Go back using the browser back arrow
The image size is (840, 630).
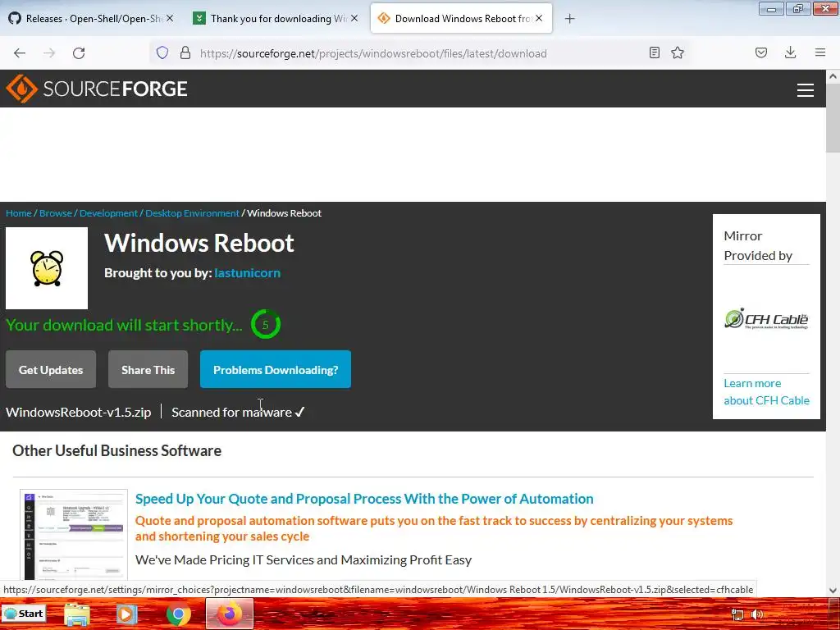point(20,53)
